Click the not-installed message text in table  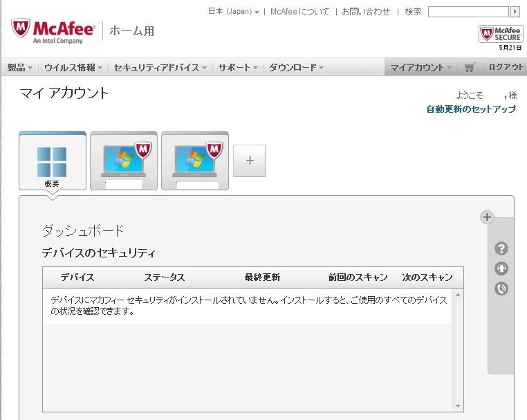[x=249, y=305]
